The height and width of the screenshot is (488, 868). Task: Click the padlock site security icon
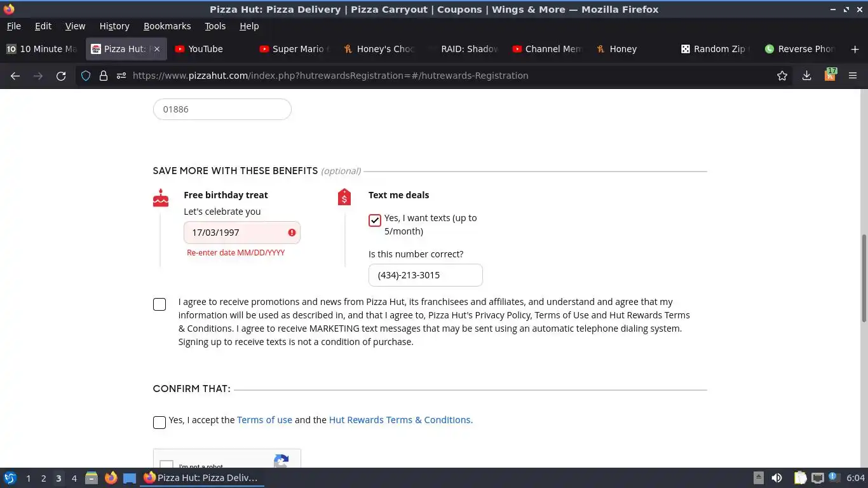[104, 76]
